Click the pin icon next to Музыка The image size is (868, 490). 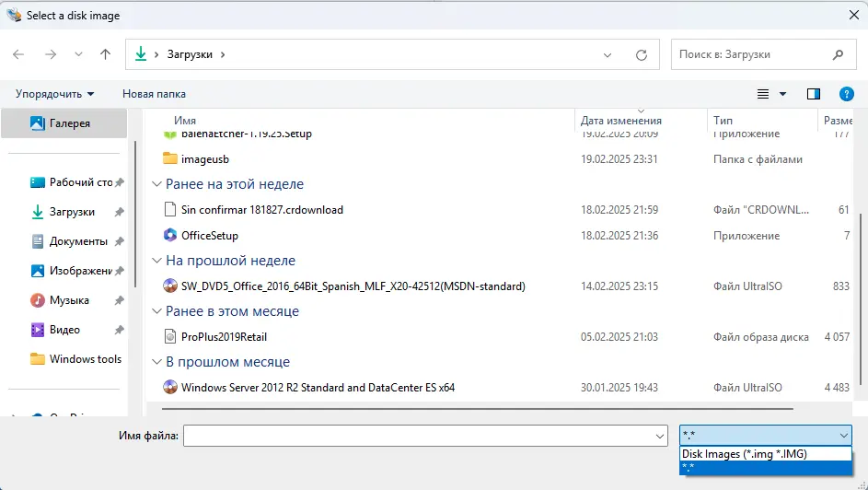[x=119, y=300]
